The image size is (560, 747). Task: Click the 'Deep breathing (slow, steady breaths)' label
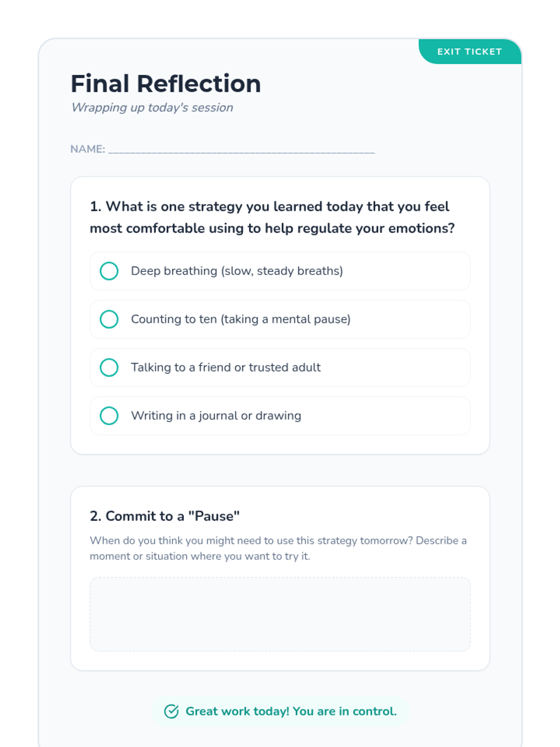[x=237, y=271]
